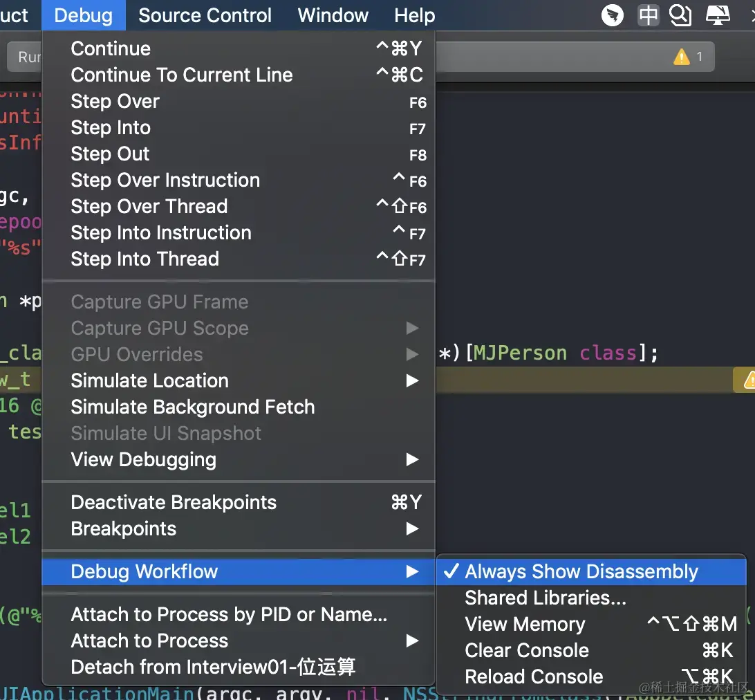Image resolution: width=755 pixels, height=700 pixels.
Task: Choose Attach to Process by PID or Name
Action: click(239, 615)
